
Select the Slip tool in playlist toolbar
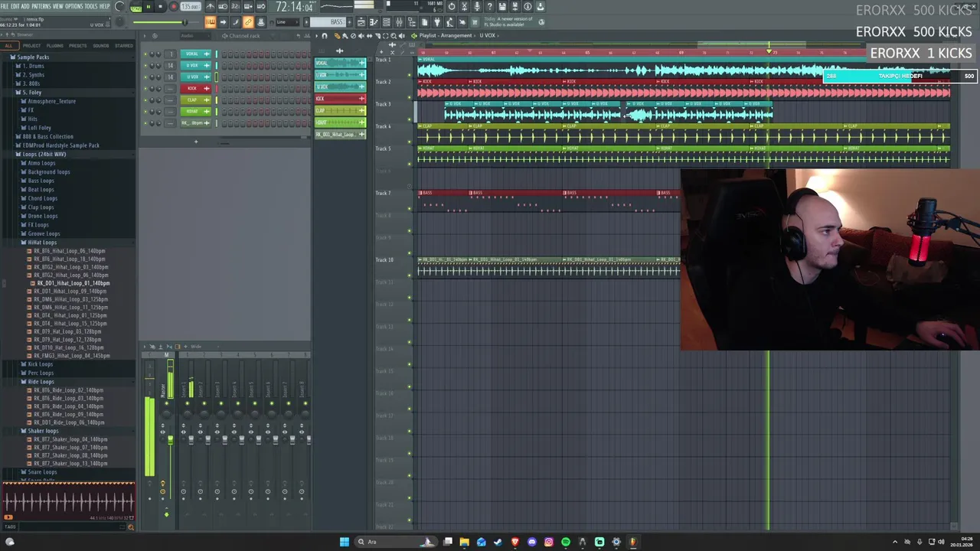click(x=370, y=36)
